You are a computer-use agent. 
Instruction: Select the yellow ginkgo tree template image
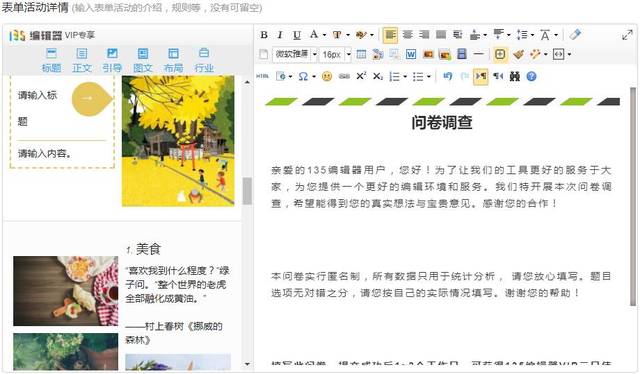point(178,141)
